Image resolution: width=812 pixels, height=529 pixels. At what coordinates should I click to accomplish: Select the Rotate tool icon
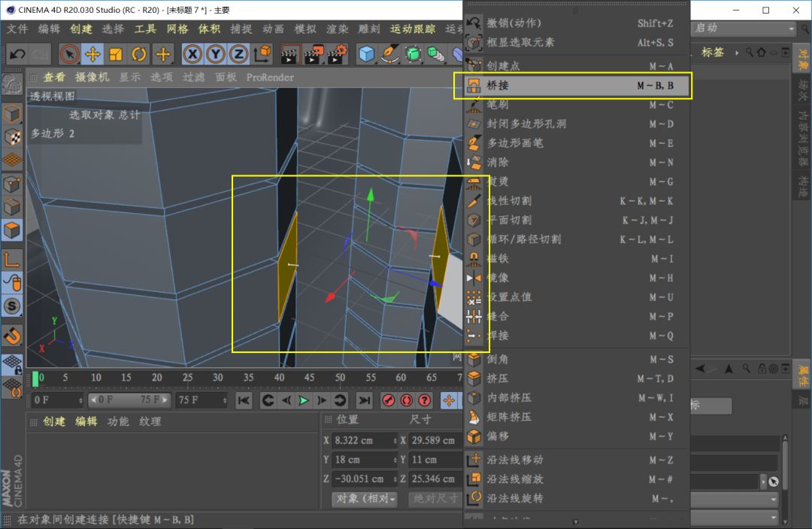click(139, 54)
